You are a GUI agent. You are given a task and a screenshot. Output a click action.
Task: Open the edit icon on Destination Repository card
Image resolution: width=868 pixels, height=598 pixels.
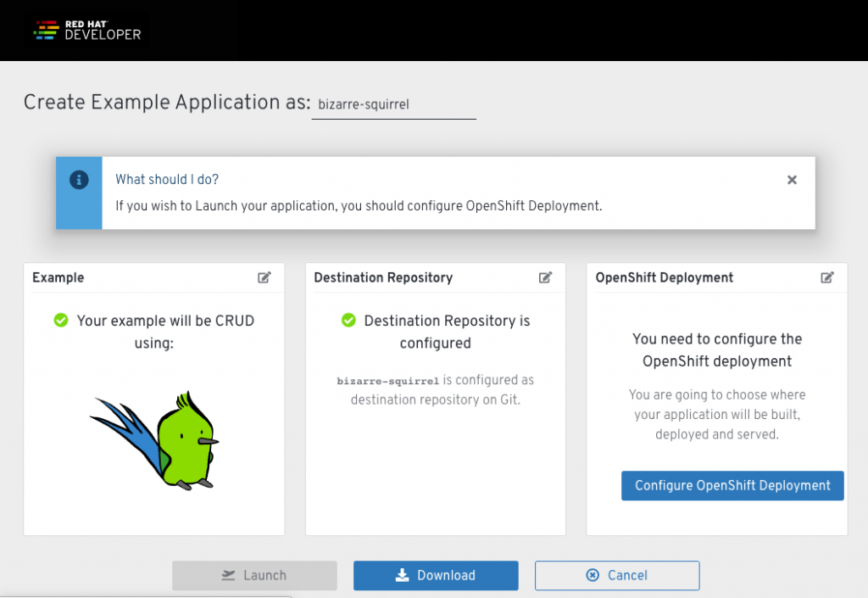pyautogui.click(x=545, y=277)
